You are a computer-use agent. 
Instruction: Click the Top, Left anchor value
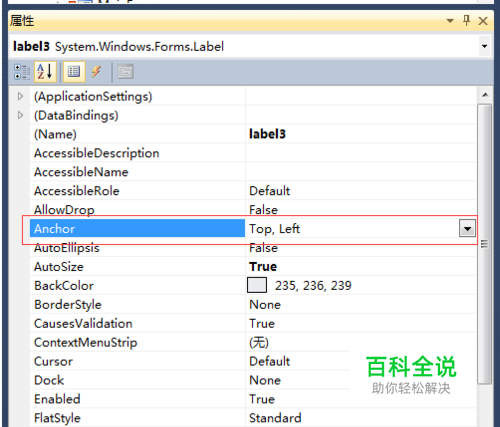[x=274, y=229]
